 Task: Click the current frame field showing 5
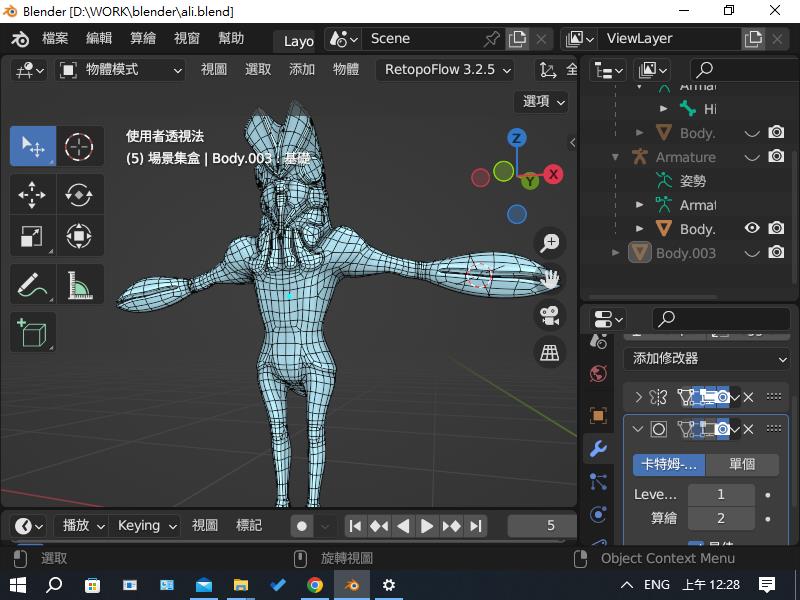point(541,526)
